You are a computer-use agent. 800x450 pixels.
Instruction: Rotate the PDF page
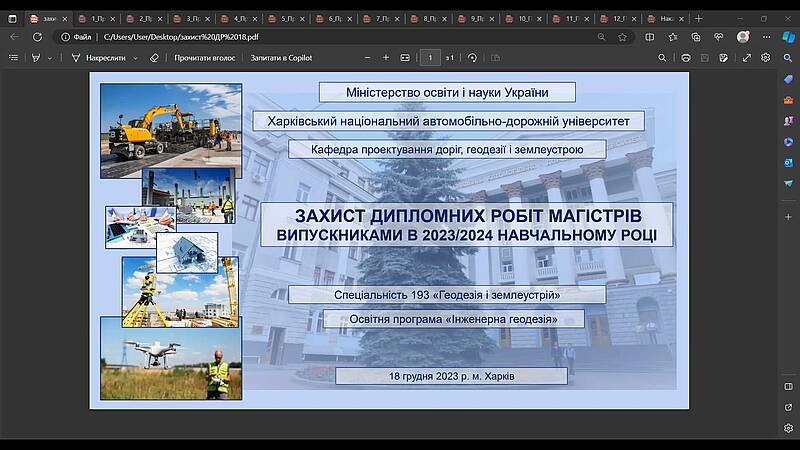coord(472,58)
